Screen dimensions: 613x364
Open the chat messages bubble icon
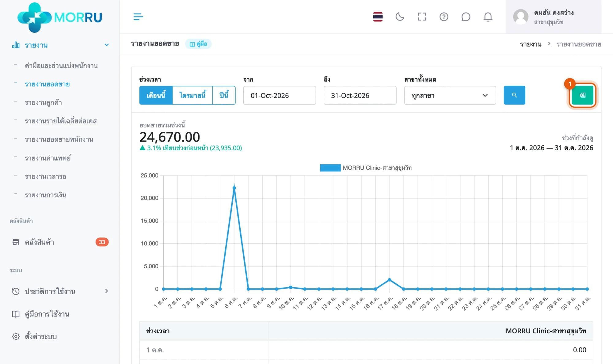(x=466, y=17)
